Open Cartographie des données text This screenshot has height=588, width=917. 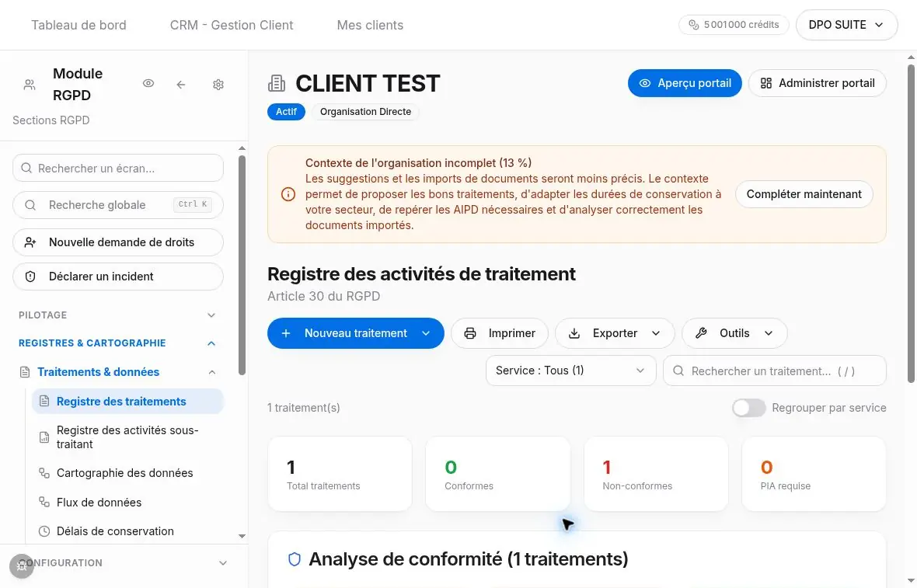click(x=124, y=473)
